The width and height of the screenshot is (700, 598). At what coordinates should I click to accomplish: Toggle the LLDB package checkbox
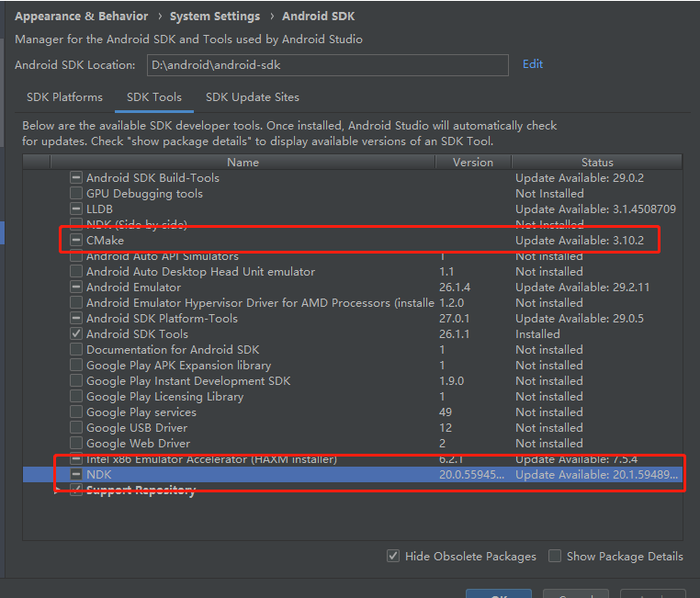tap(76, 209)
